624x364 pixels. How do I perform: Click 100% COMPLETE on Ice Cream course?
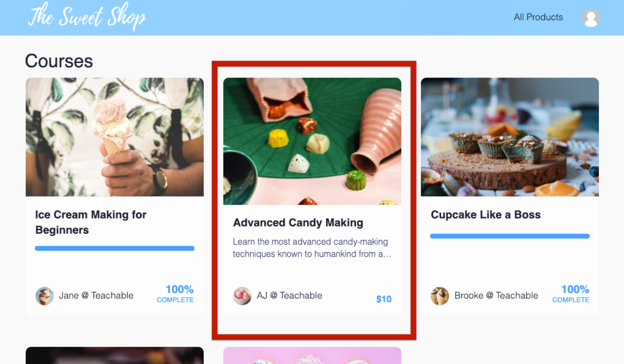point(175,294)
